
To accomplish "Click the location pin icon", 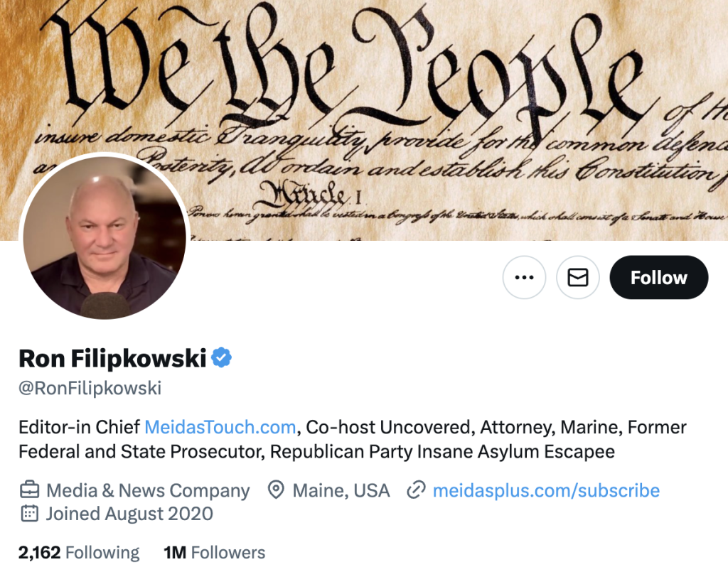I will tap(277, 490).
